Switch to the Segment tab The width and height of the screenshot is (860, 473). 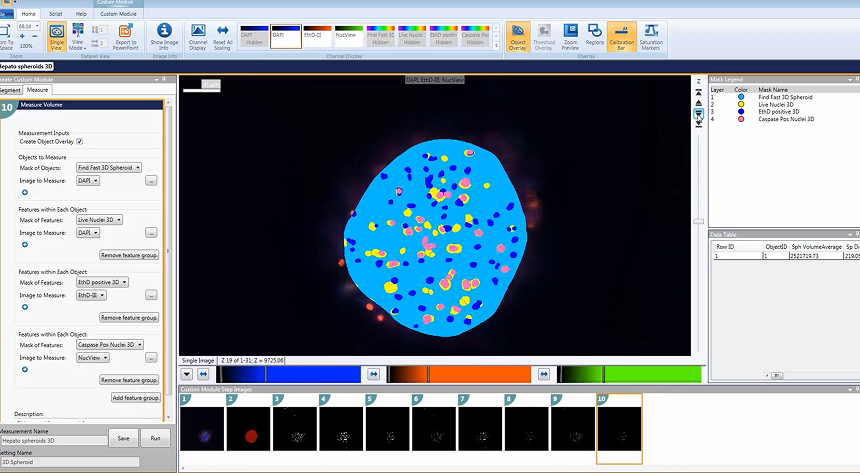coord(10,90)
